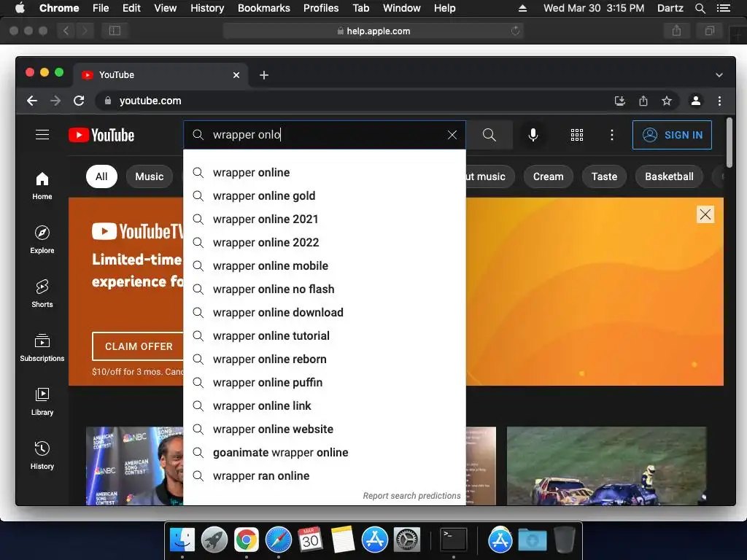The image size is (747, 560).
Task: Open YouTube settings three-dot menu
Action: (x=612, y=135)
